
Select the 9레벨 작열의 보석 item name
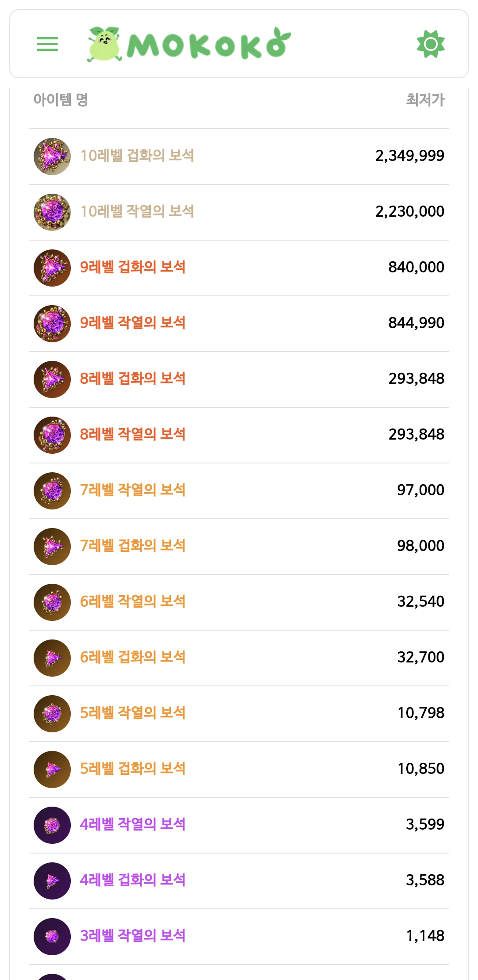coord(132,323)
